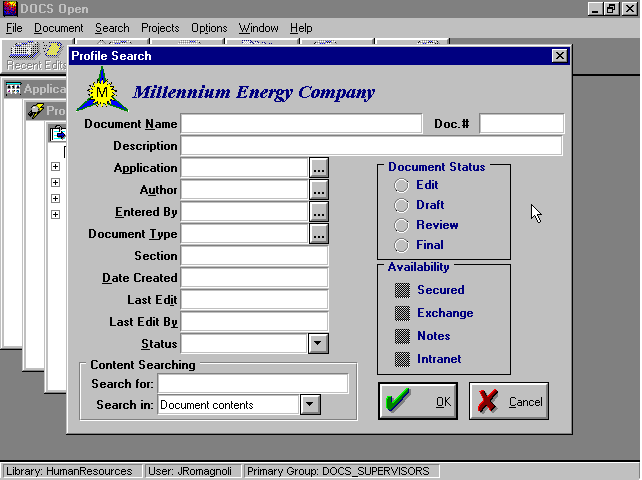Select the Draft document status option
The height and width of the screenshot is (480, 642).
coord(401,205)
